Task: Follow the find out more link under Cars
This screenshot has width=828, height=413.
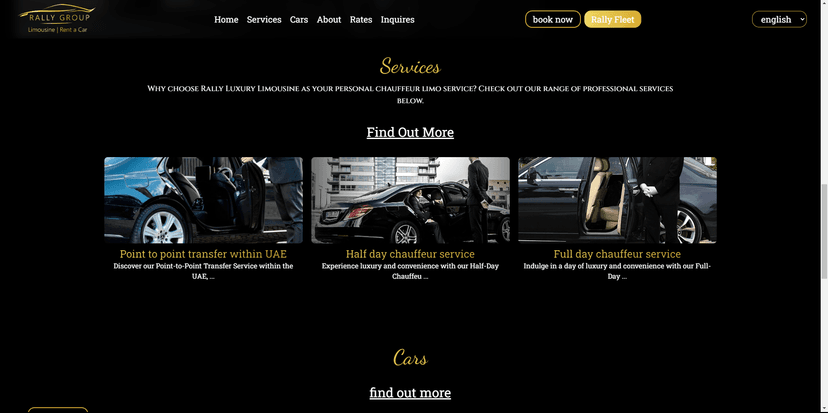Action: (410, 393)
